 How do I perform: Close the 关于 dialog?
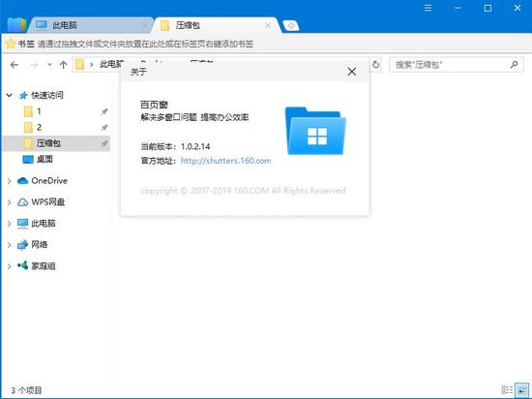point(352,72)
